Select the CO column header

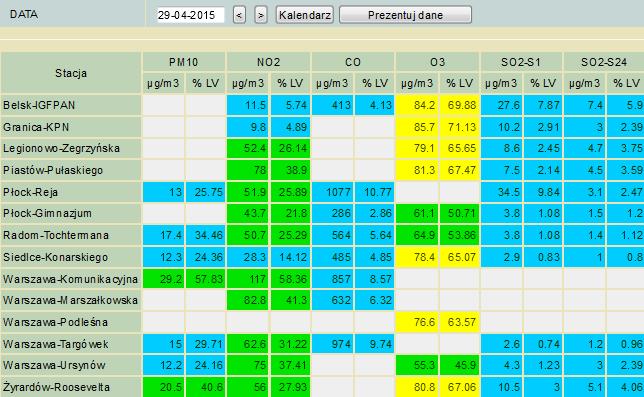(353, 62)
